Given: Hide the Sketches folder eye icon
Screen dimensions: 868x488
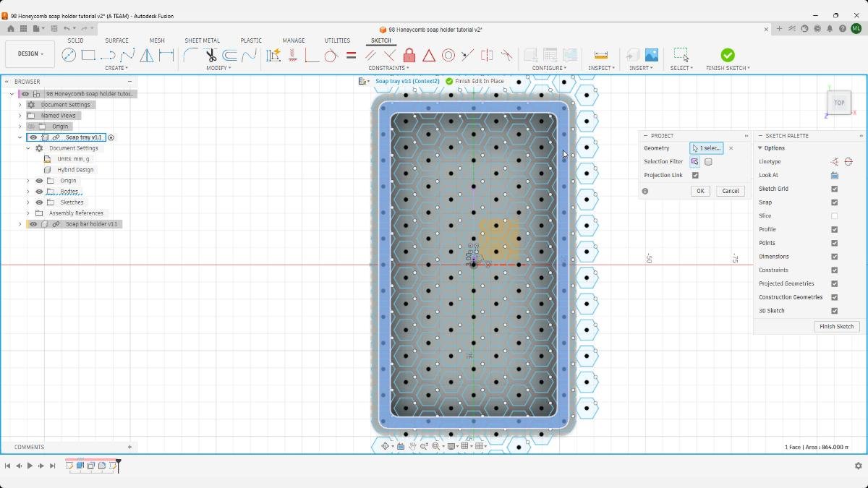Looking at the screenshot, I should point(40,202).
